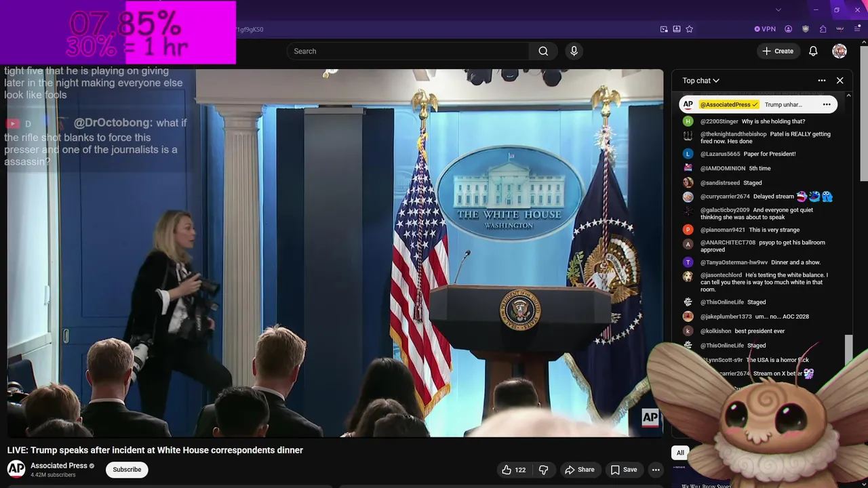Open the Top chat dropdown
868x488 pixels.
(x=701, y=81)
